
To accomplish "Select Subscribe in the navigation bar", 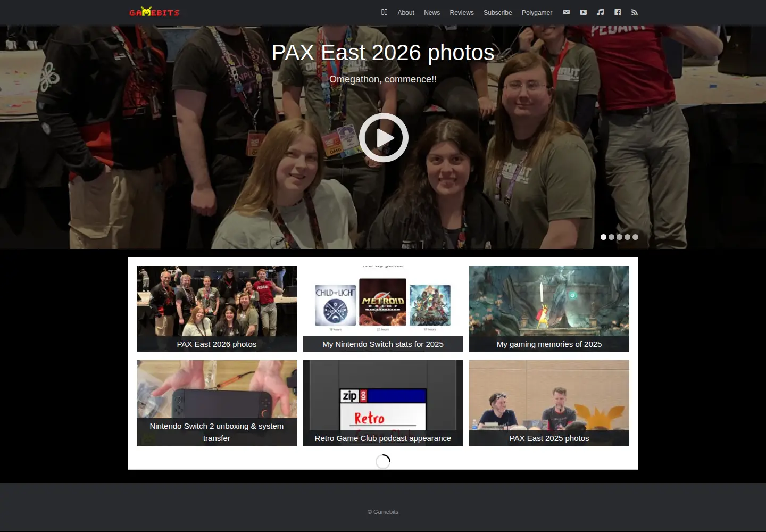I will 498,13.
